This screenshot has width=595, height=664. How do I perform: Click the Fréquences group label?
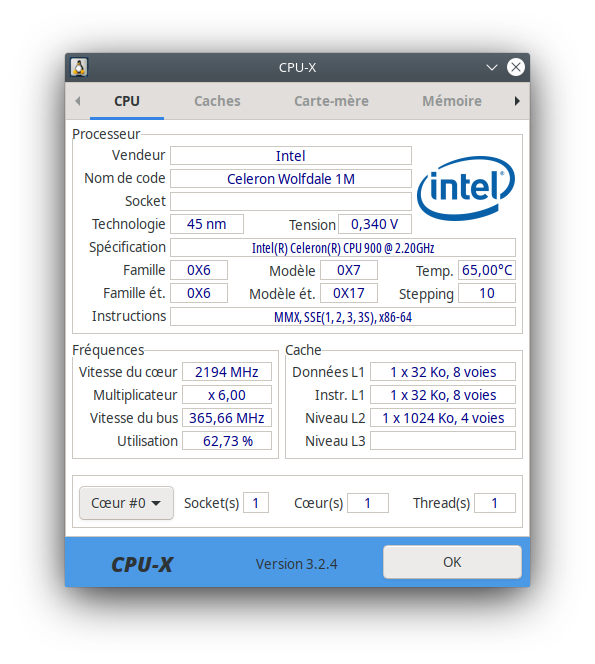coord(108,350)
